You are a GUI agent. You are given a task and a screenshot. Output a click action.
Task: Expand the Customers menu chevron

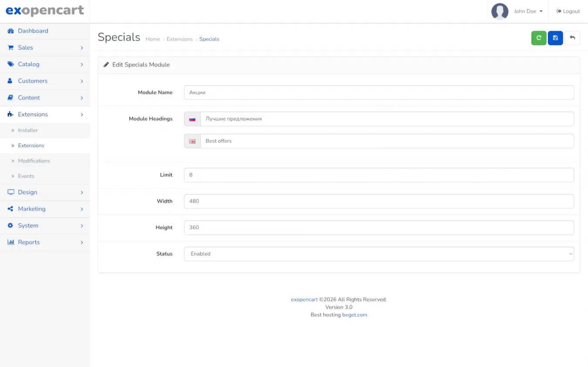[81, 81]
